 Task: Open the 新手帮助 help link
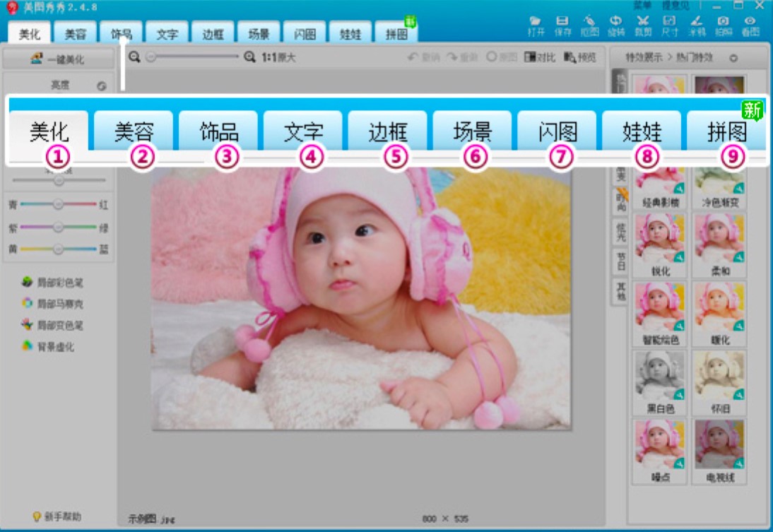[x=59, y=516]
